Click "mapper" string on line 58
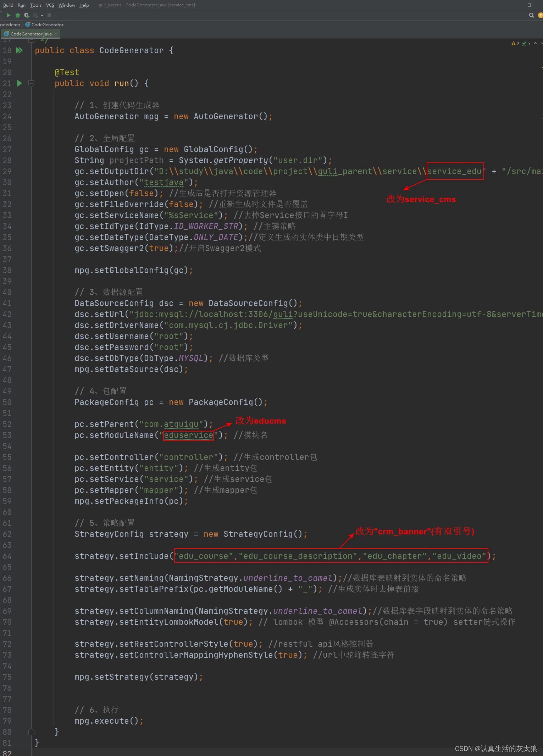The width and height of the screenshot is (543, 756). [159, 490]
